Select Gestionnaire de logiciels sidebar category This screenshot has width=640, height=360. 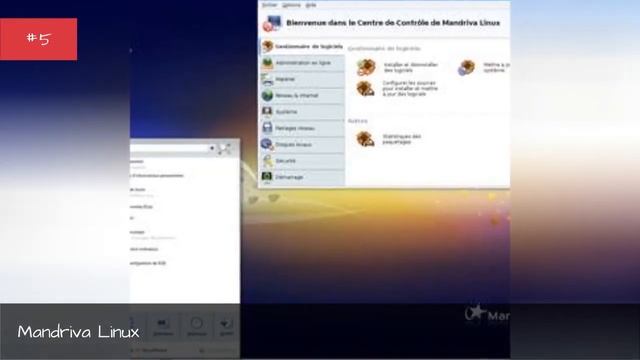coord(302,47)
